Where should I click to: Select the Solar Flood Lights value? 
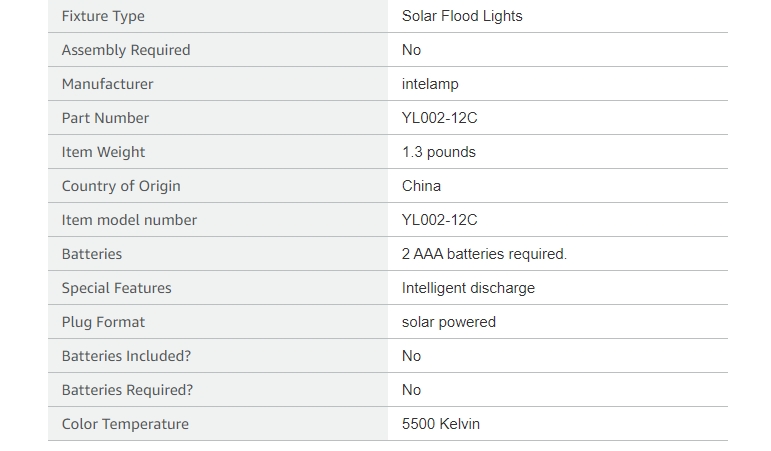pyautogui.click(x=462, y=16)
